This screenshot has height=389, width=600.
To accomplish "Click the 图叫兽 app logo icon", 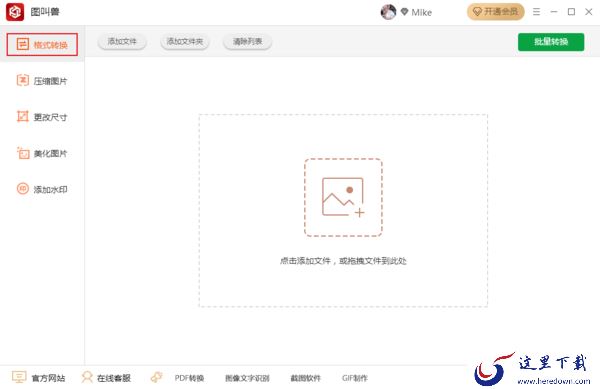I will (15, 12).
